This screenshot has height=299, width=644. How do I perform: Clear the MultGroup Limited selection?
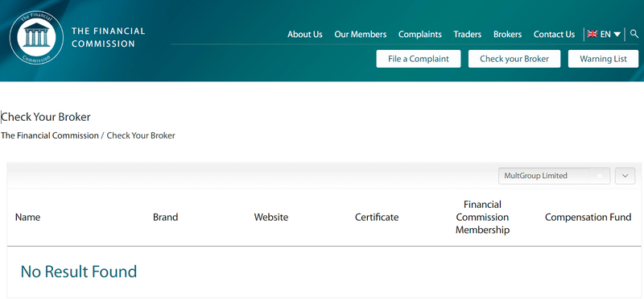pos(600,176)
